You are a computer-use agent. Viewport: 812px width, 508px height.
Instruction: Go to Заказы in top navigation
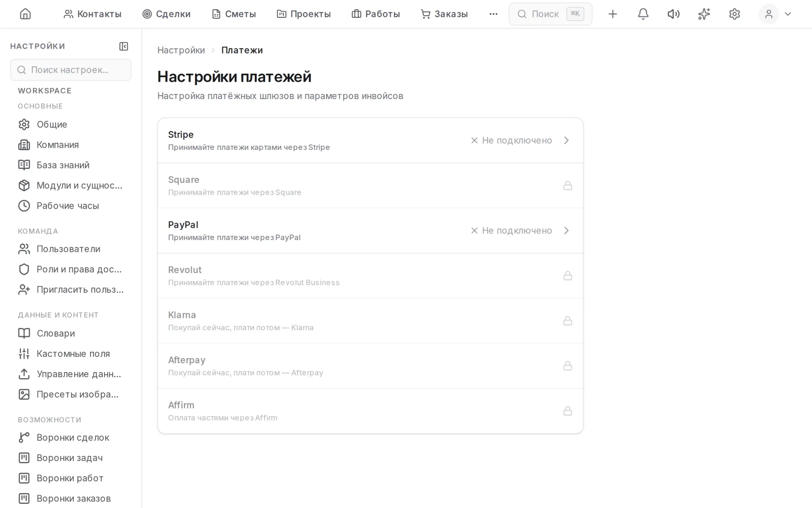coord(444,14)
